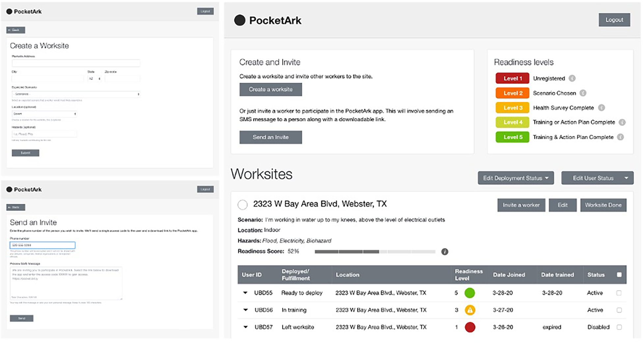
Task: Click yellow warning indicator for UBD56
Action: tap(470, 310)
